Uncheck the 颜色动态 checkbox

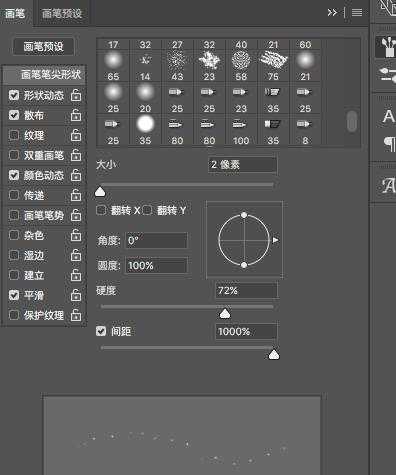coord(14,175)
